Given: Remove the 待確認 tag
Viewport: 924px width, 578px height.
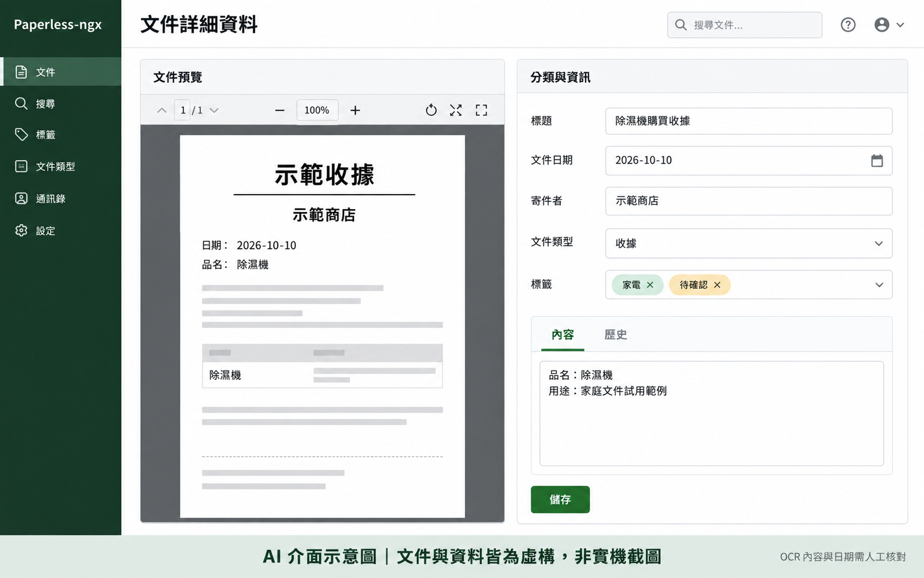Looking at the screenshot, I should [717, 285].
